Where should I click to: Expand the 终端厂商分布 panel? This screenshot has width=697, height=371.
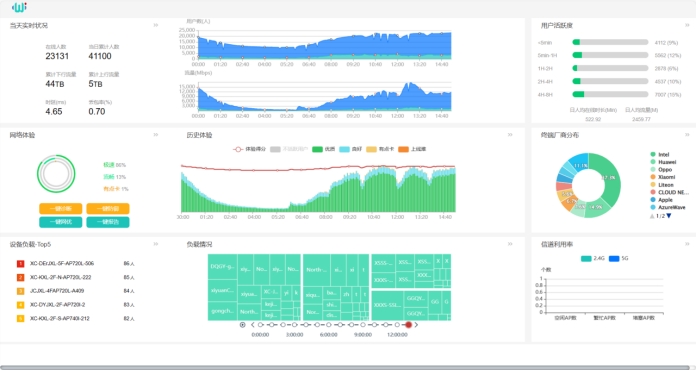tap(687, 134)
